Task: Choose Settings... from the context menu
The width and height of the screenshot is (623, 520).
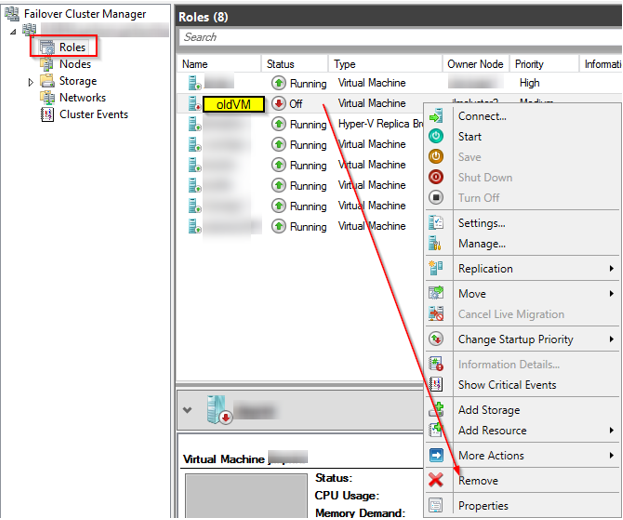Action: [x=481, y=224]
